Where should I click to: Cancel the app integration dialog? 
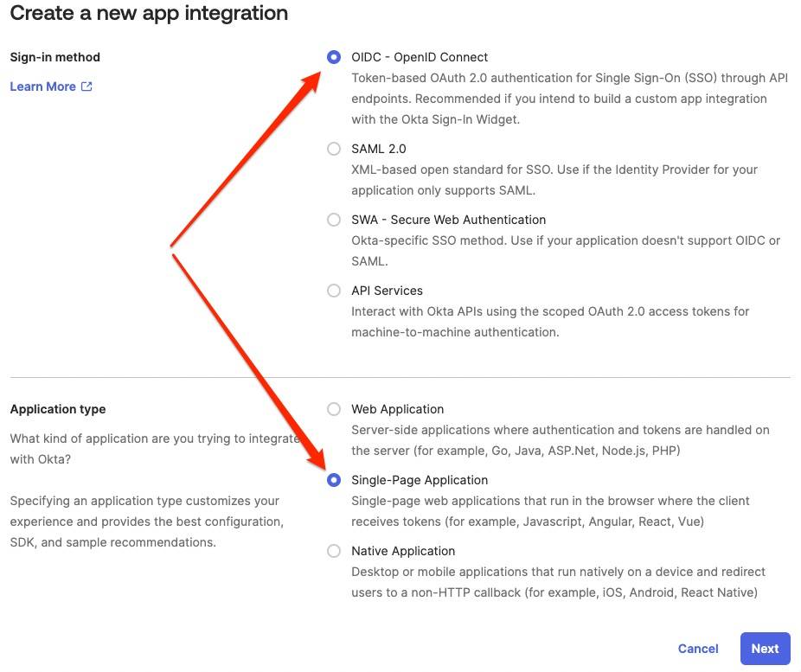(698, 649)
